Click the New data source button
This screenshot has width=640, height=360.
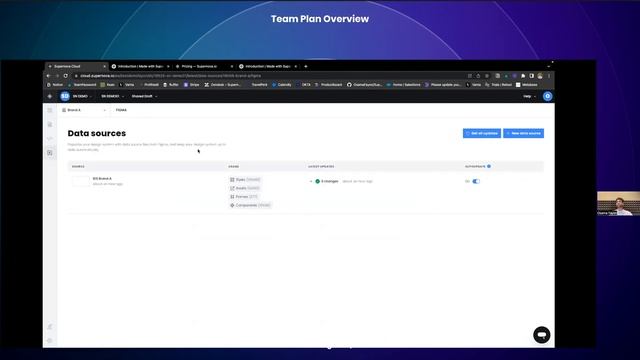point(523,133)
